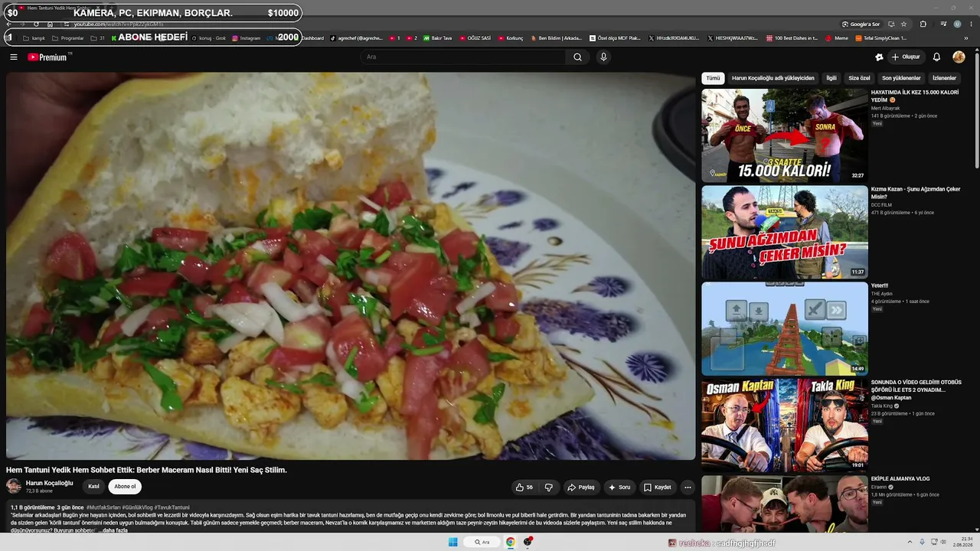The height and width of the screenshot is (551, 980).
Task: Open EKİPLE ALMANYA VLOG thumbnail
Action: 785,504
